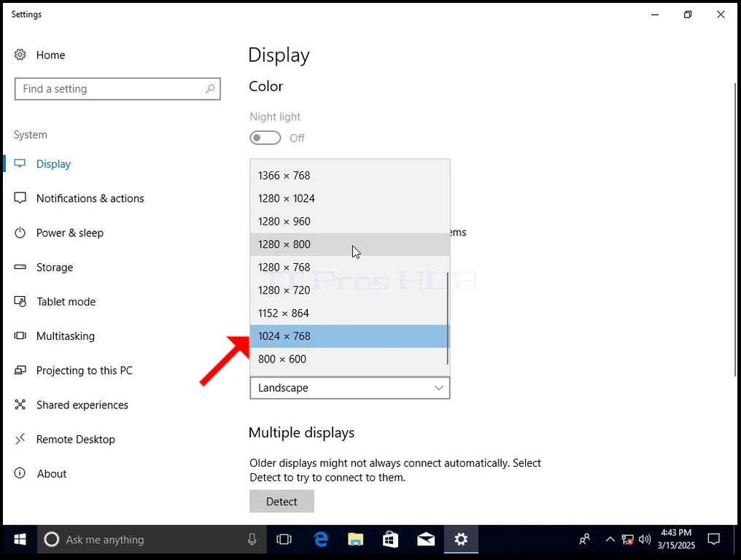The height and width of the screenshot is (560, 741).
Task: Select 1366 × 768 resolution
Action: coord(349,175)
